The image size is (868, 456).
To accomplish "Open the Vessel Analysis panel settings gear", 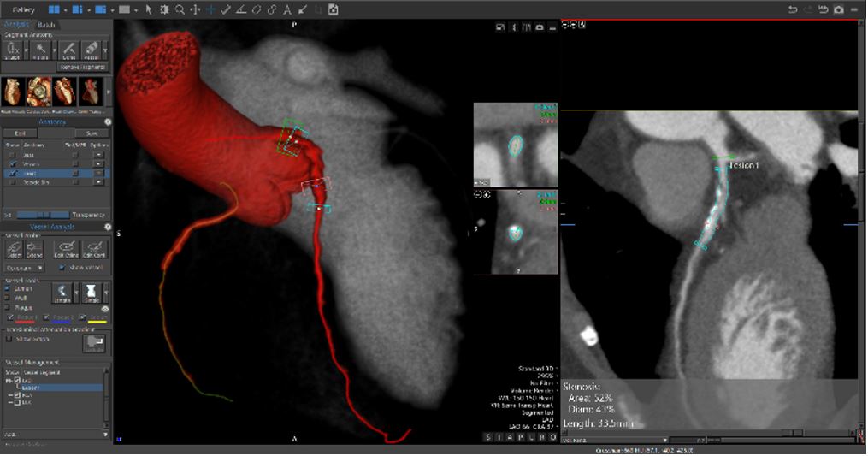I will 108,227.
